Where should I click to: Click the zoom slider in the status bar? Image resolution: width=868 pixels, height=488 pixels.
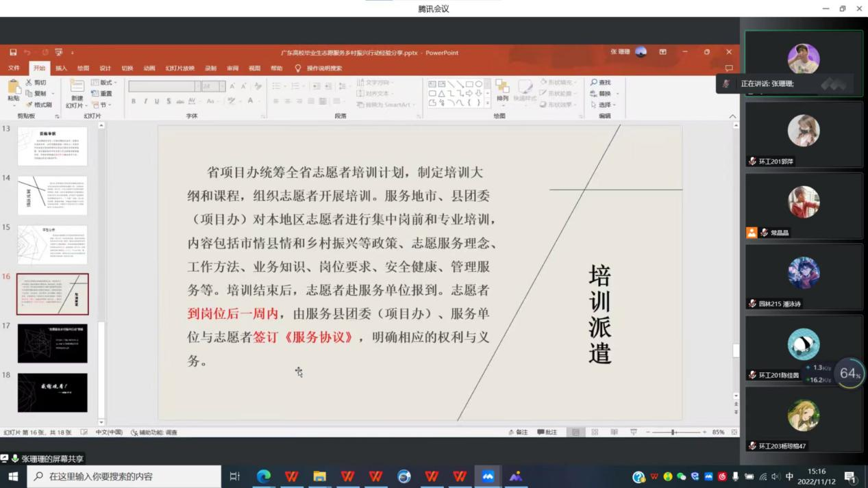tap(674, 433)
